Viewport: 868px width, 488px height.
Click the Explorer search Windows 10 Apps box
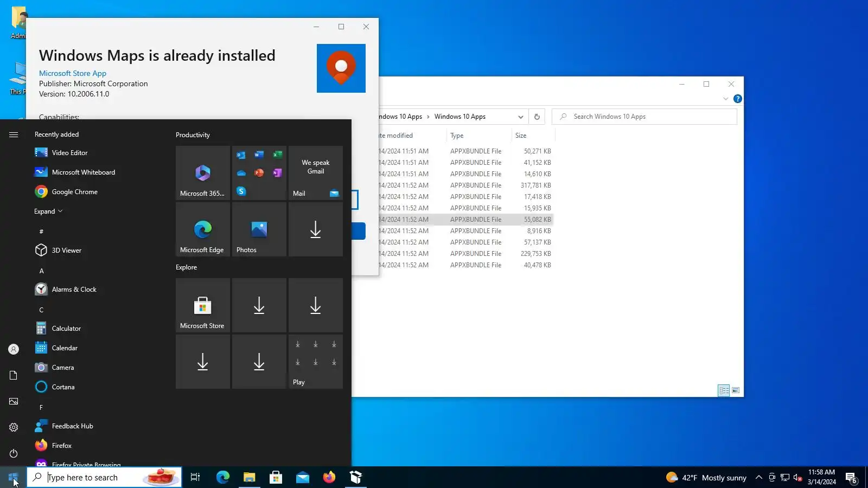pos(644,117)
